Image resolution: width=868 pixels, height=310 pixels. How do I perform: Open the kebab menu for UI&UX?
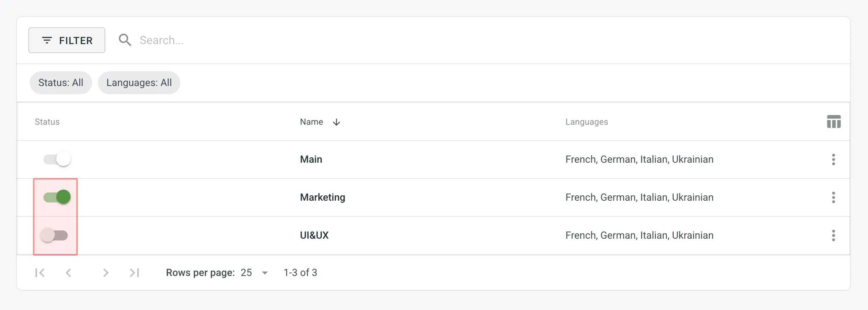pyautogui.click(x=834, y=235)
